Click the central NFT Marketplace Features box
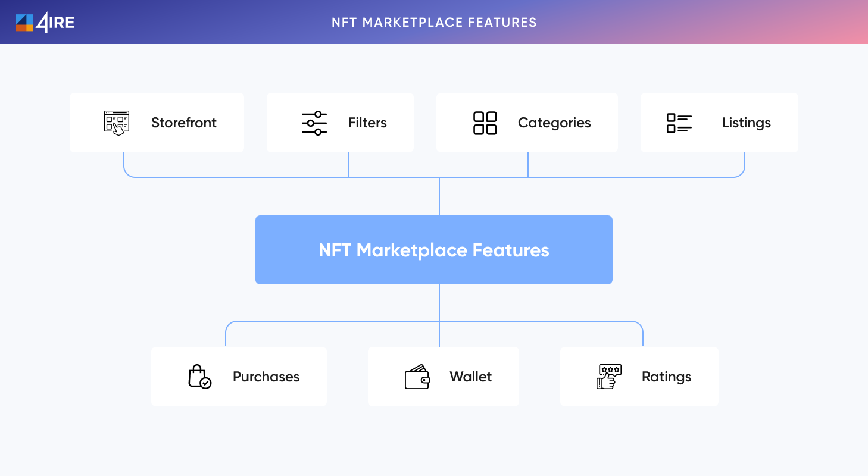This screenshot has width=868, height=476. click(x=434, y=250)
